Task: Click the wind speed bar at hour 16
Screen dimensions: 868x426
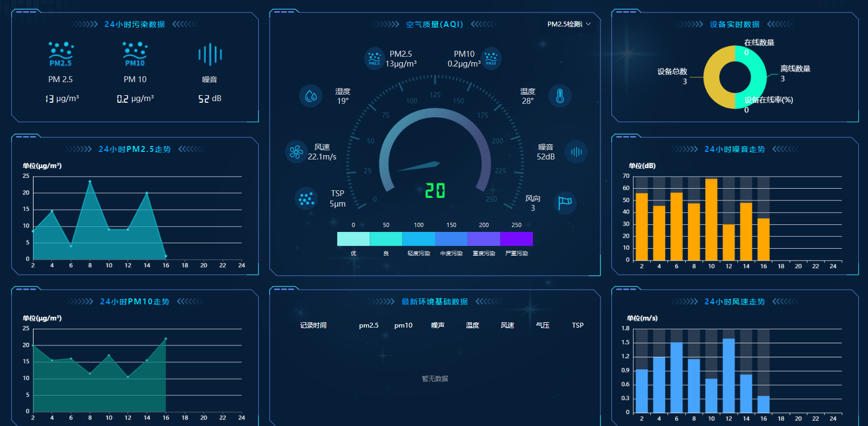Action: (x=763, y=404)
